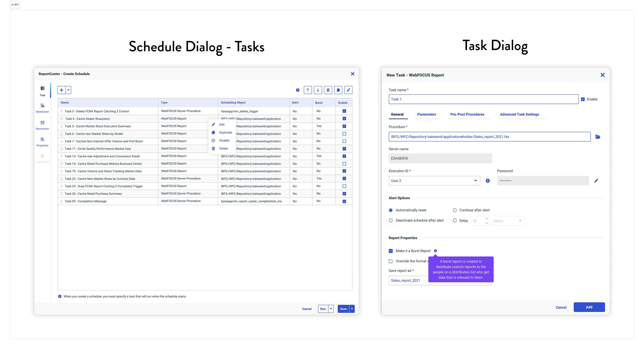This screenshot has height=349, width=644.
Task: Toggle Make it a Burst Report checkbox
Action: [391, 251]
